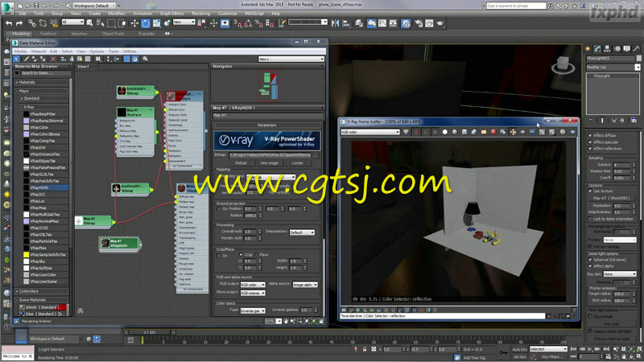Open the Workspace: Default dropdown at top
Screen dimensions: 644x362
point(94,6)
